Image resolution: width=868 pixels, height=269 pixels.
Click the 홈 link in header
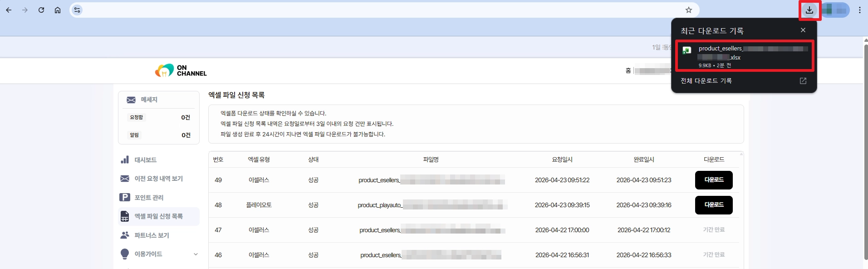click(x=628, y=70)
